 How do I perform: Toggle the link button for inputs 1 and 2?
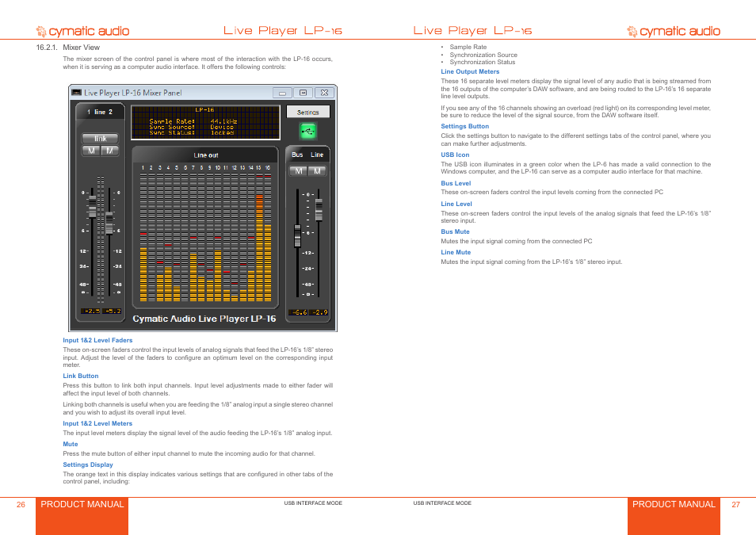click(100, 139)
